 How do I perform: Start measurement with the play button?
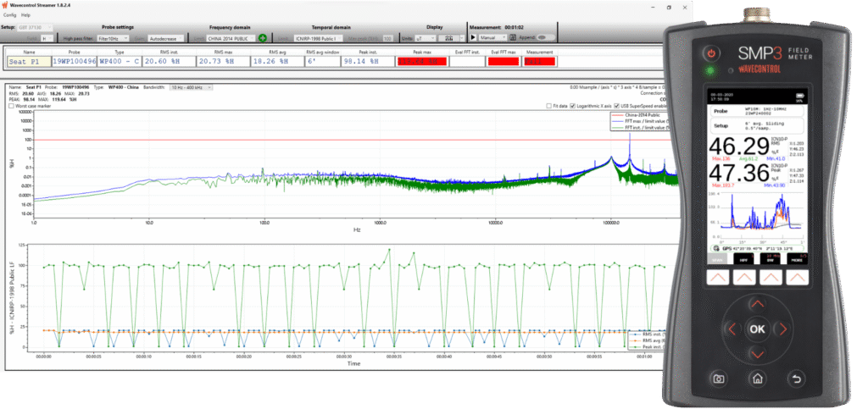point(473,38)
